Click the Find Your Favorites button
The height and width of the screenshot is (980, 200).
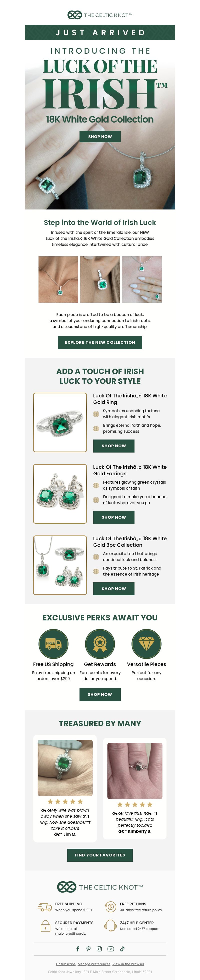tap(100, 855)
